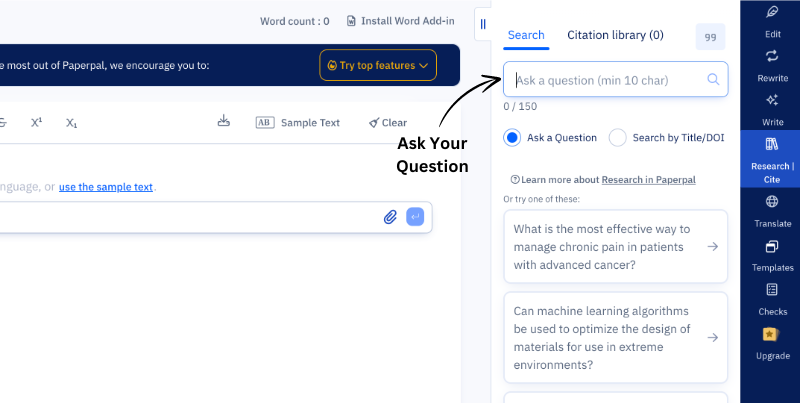Select Search by Title/DOI radio button
The image size is (800, 403).
pyautogui.click(x=617, y=138)
